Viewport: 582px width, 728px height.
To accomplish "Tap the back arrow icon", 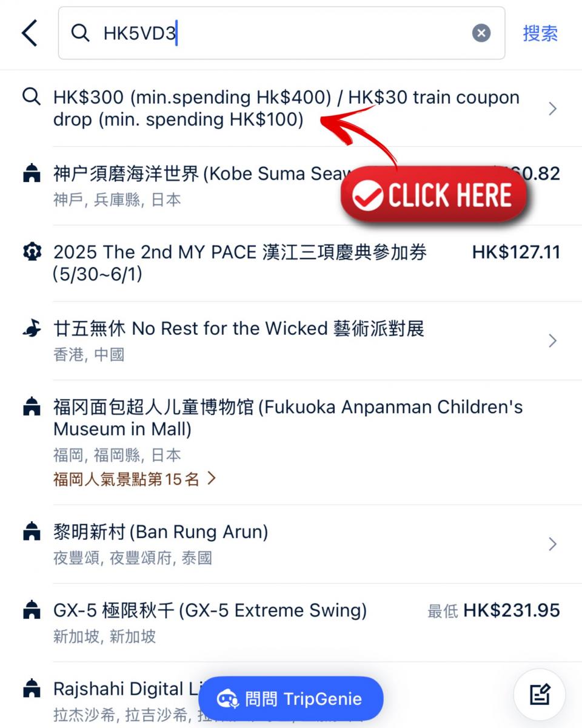I will tap(29, 33).
